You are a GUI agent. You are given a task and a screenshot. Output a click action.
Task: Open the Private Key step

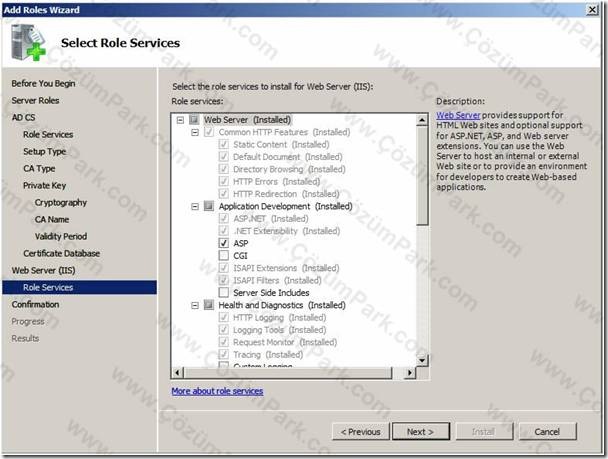tap(45, 186)
